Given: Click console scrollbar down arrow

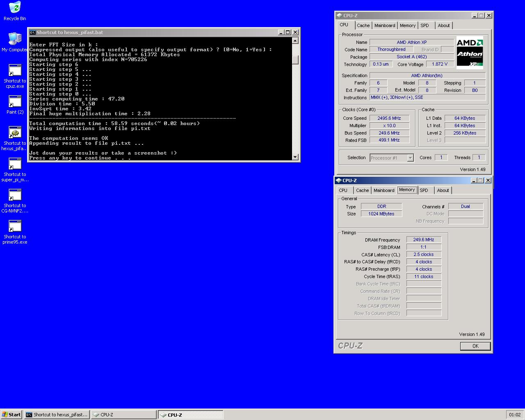Looking at the screenshot, I should click(x=295, y=157).
